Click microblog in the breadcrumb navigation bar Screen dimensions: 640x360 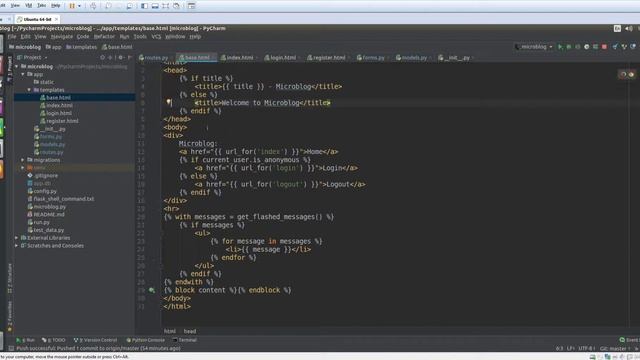tap(25, 47)
